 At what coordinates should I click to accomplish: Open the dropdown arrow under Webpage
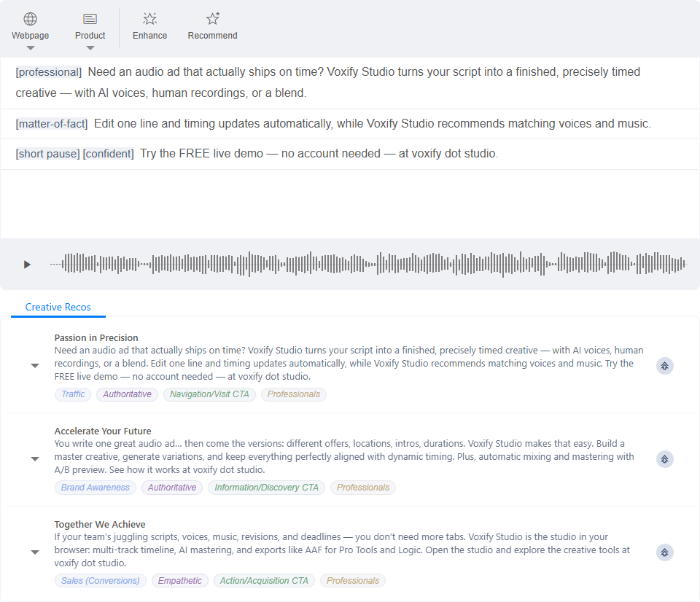[31, 48]
